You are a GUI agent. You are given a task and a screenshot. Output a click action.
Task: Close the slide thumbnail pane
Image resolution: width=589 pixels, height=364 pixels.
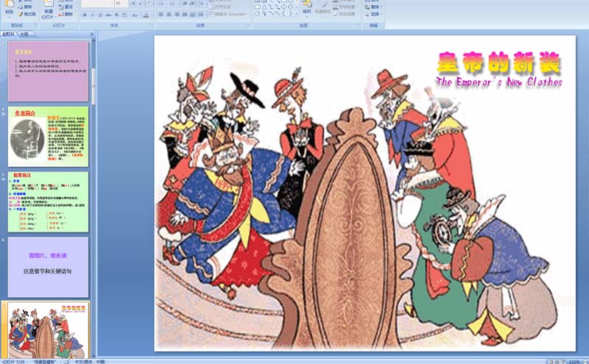pos(92,34)
